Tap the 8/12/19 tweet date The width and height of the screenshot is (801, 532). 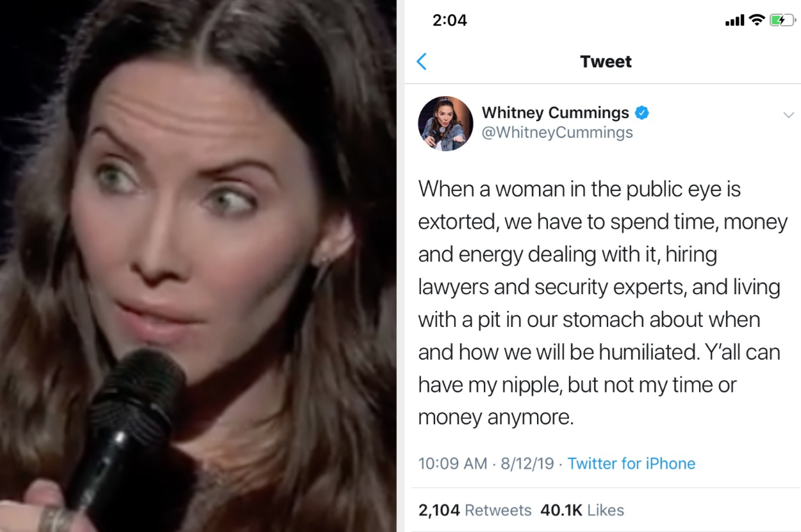527,463
